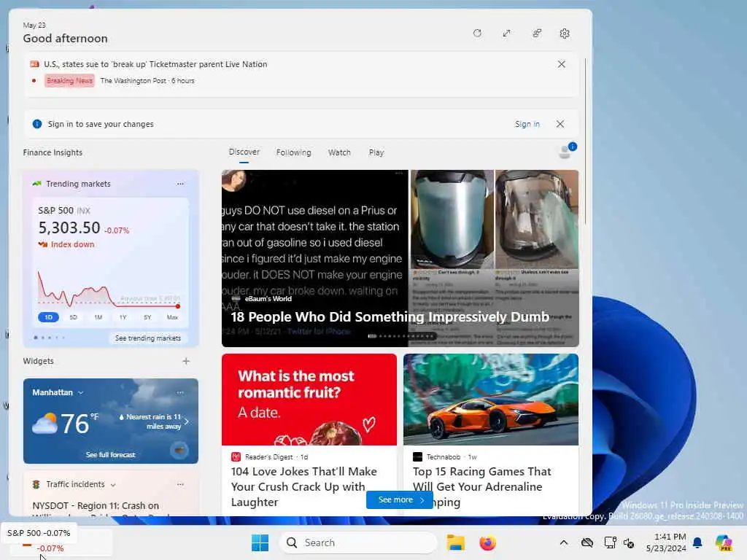
Task: Add a widget with the plus icon
Action: [186, 361]
